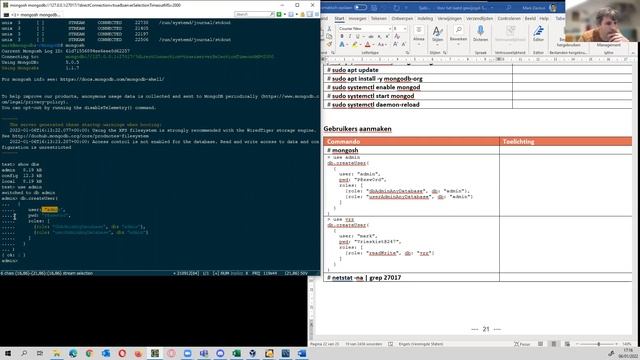Switch to the Verzendlijsten ribbon tab
Screen dimensions: 640x360
480,18
